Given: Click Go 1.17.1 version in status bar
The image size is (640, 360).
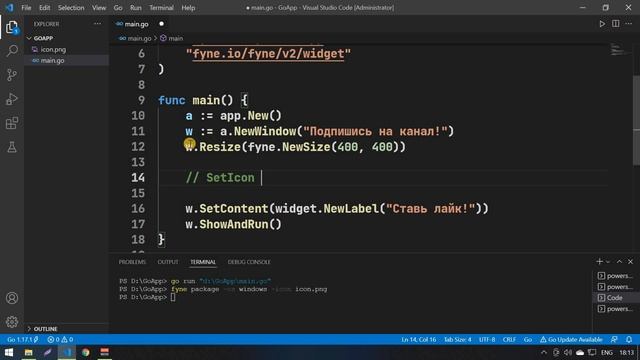Looking at the screenshot, I should (x=22, y=340).
